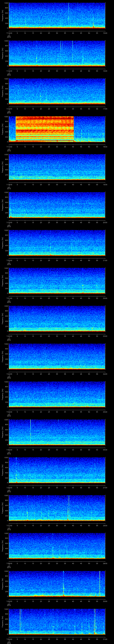Click the tall vertical spike in the 7:14 spectrogram
This screenshot has width=114, height=644.
(x=69, y=14)
